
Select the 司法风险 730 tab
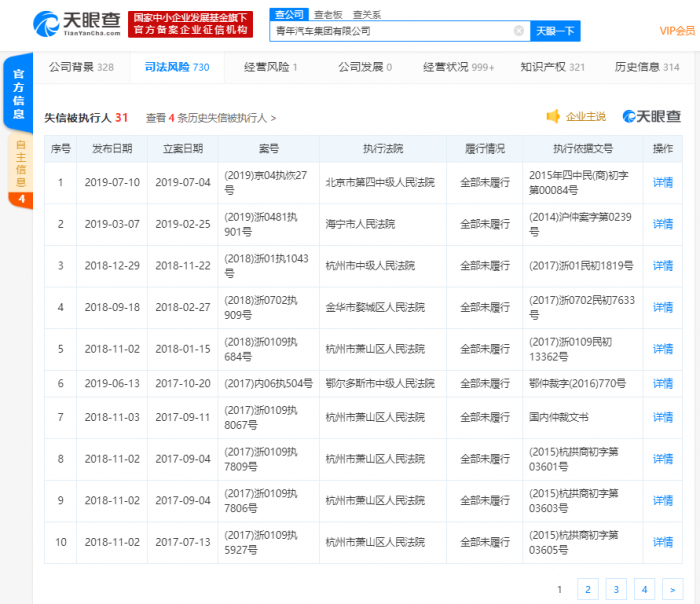point(176,67)
